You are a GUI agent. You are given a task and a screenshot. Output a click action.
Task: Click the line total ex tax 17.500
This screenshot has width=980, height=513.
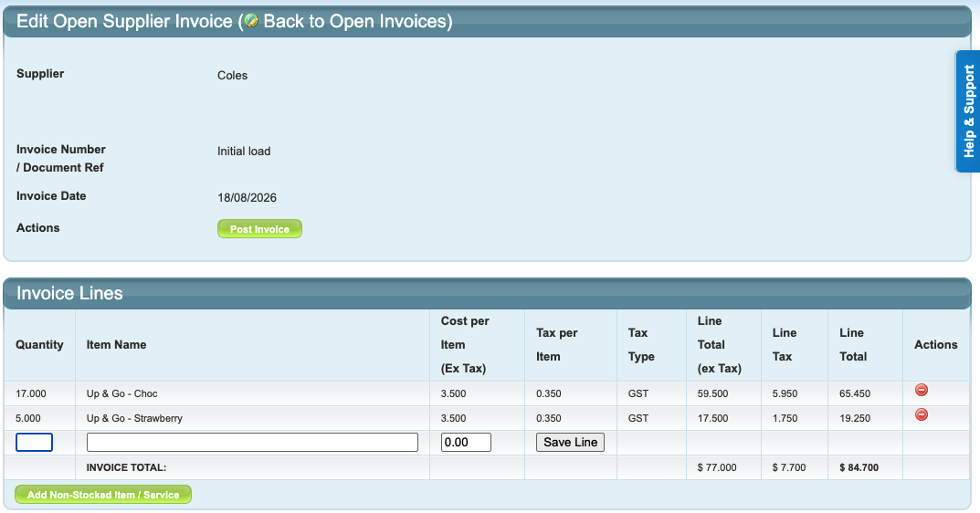(712, 418)
